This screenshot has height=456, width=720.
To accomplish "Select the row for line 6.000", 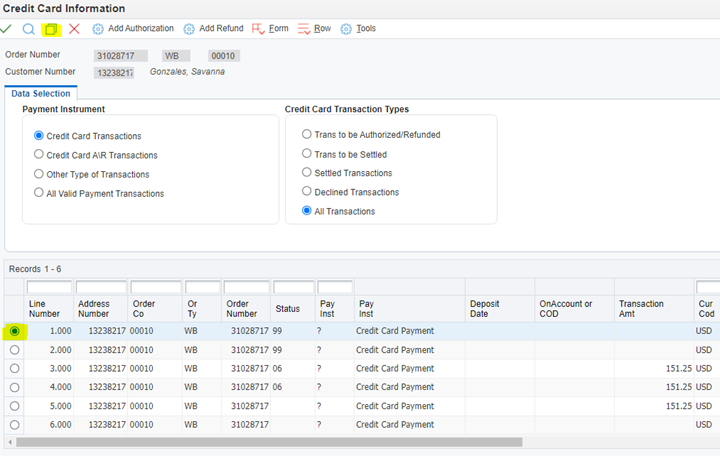I will [15, 425].
